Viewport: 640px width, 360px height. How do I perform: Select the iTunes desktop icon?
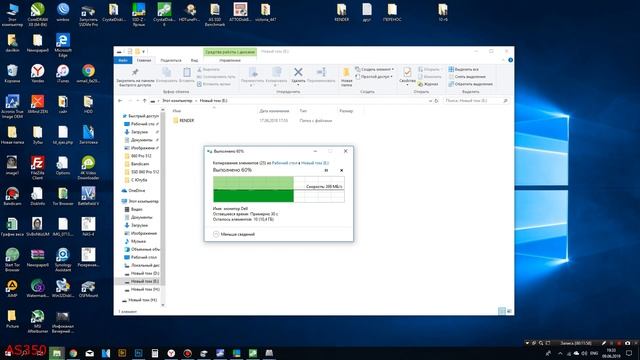click(63, 73)
